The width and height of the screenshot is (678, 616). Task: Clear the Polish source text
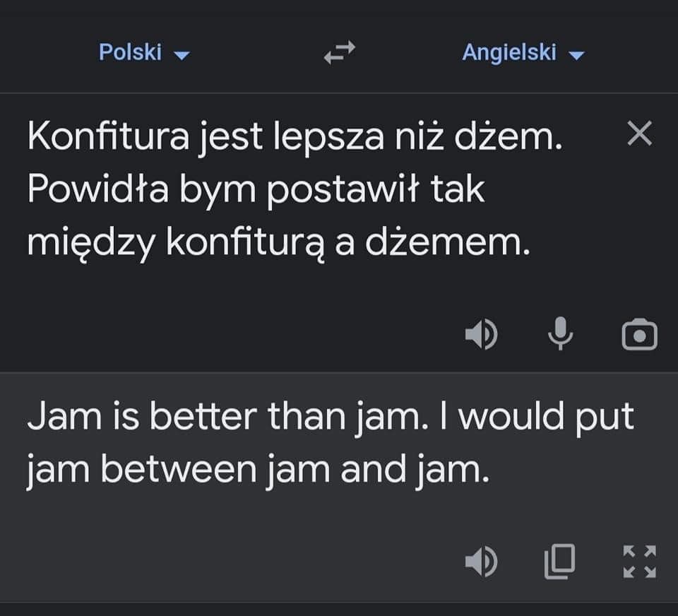pyautogui.click(x=640, y=134)
